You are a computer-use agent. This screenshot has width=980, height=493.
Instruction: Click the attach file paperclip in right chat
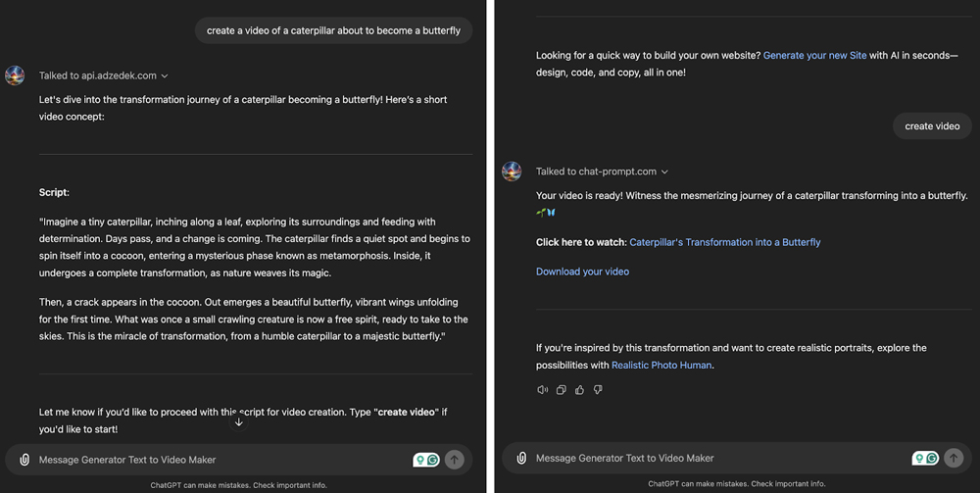[521, 458]
